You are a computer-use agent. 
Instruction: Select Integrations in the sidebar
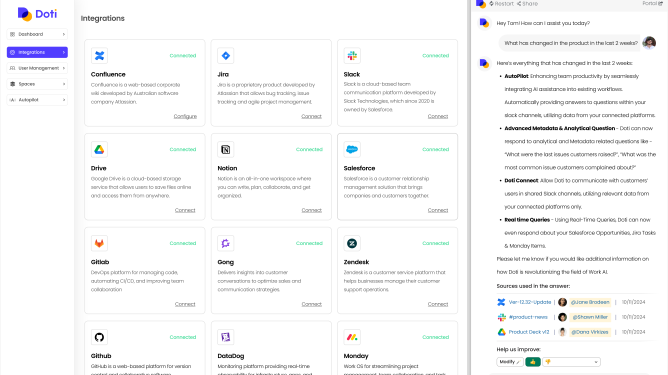coord(37,52)
